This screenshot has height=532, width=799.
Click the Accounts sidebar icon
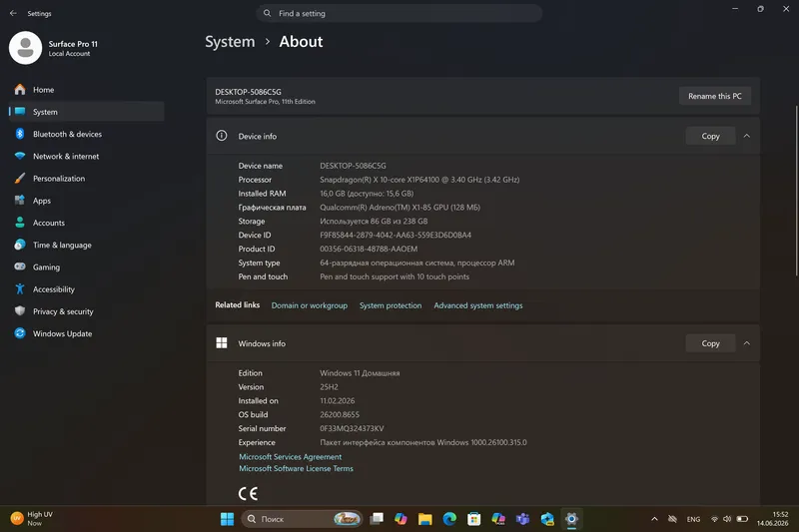(x=20, y=223)
